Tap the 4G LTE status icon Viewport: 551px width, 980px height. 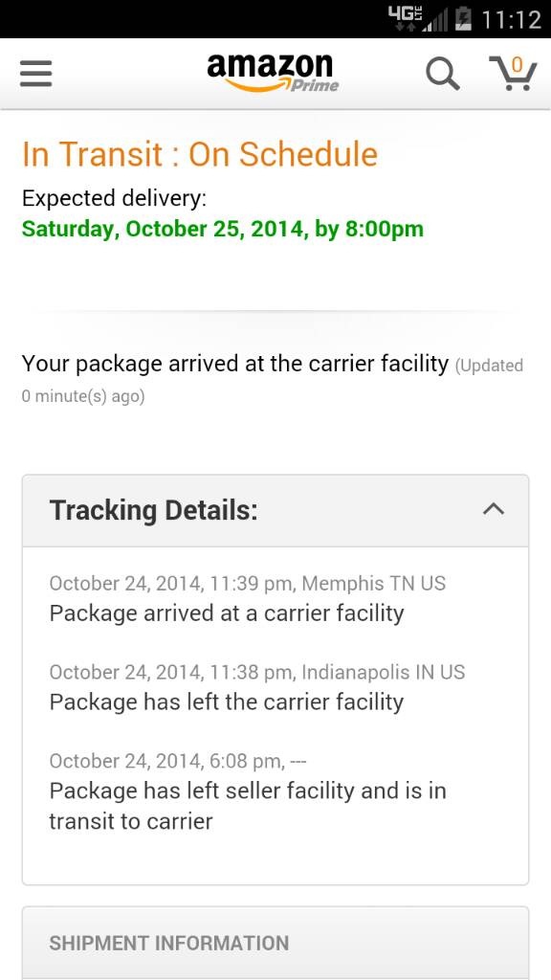tap(402, 19)
